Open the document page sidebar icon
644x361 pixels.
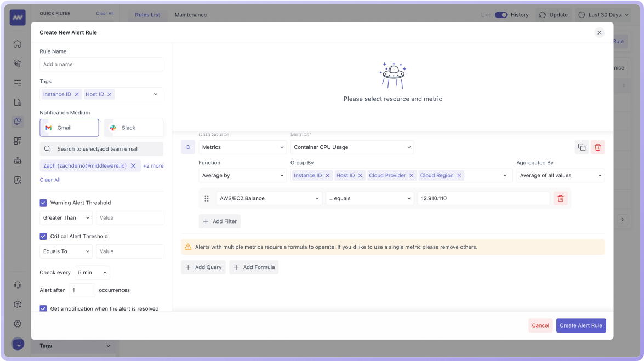(x=18, y=102)
